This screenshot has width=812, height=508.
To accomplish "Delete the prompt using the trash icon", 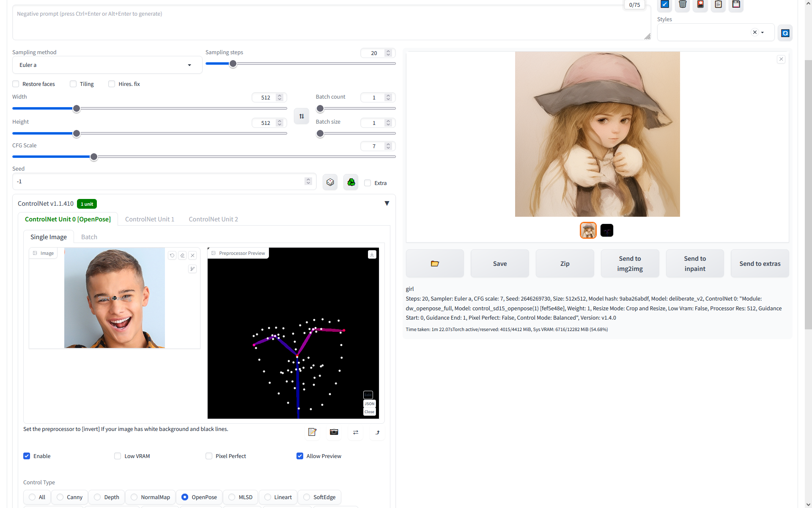I will pos(682,5).
